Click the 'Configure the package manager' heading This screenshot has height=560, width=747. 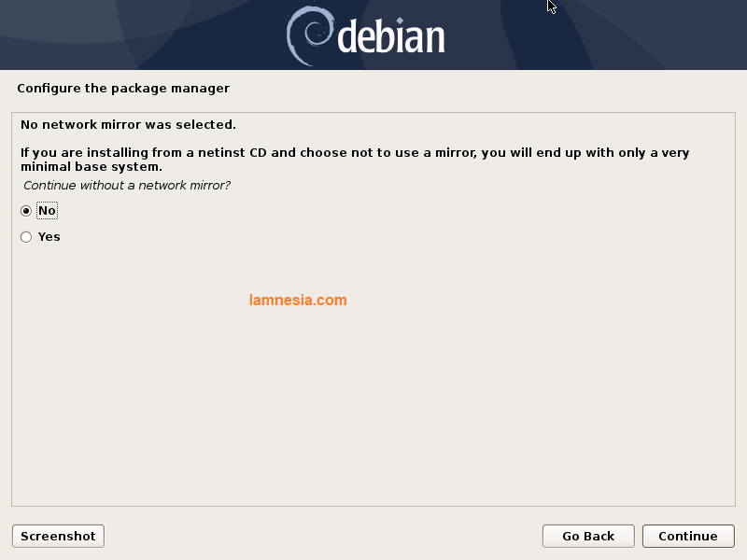coord(123,89)
